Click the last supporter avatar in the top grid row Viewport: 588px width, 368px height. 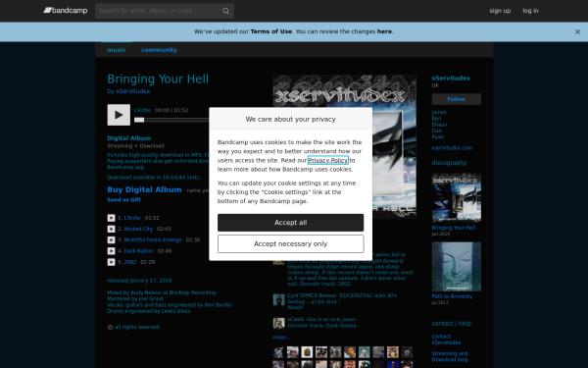coord(407,352)
